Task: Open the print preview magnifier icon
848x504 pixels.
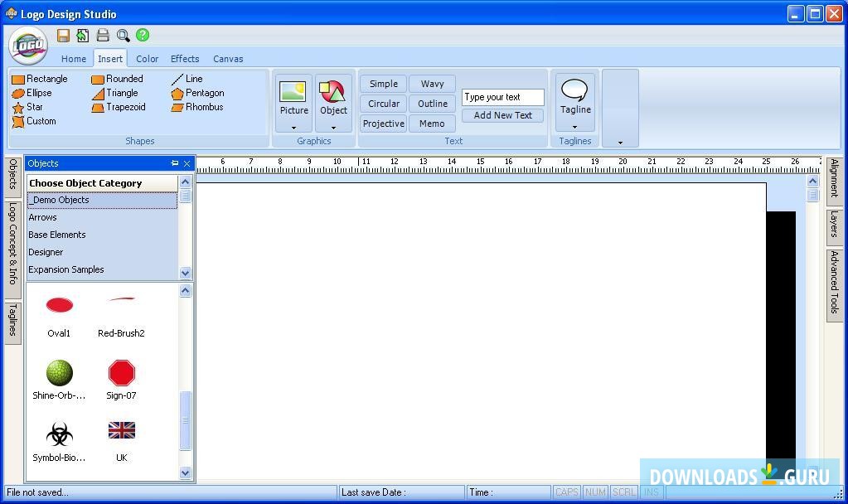Action: coord(124,36)
